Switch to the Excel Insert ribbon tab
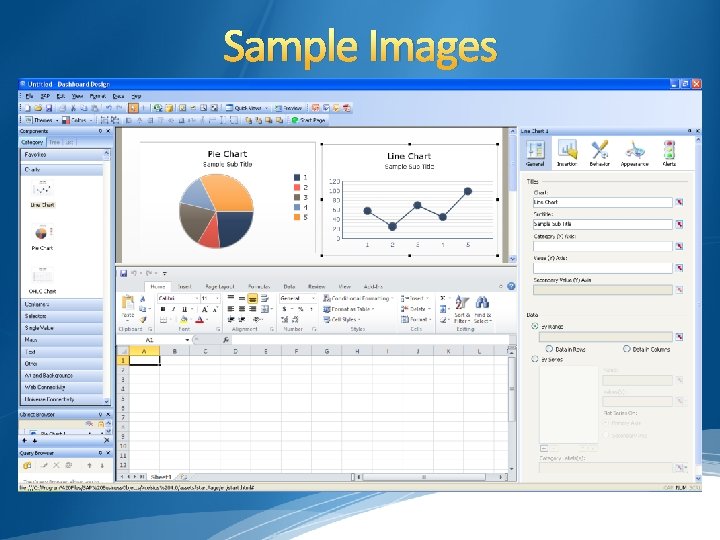This screenshot has height=540, width=720. click(x=185, y=287)
